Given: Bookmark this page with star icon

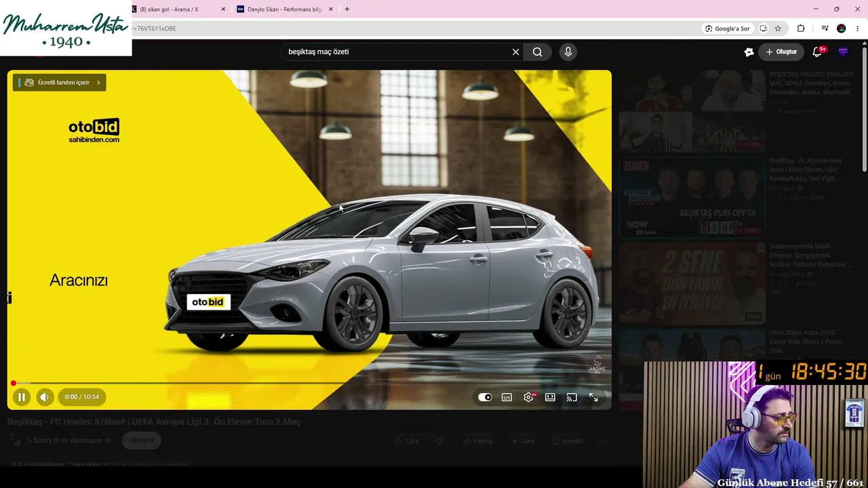Looking at the screenshot, I should click(778, 28).
